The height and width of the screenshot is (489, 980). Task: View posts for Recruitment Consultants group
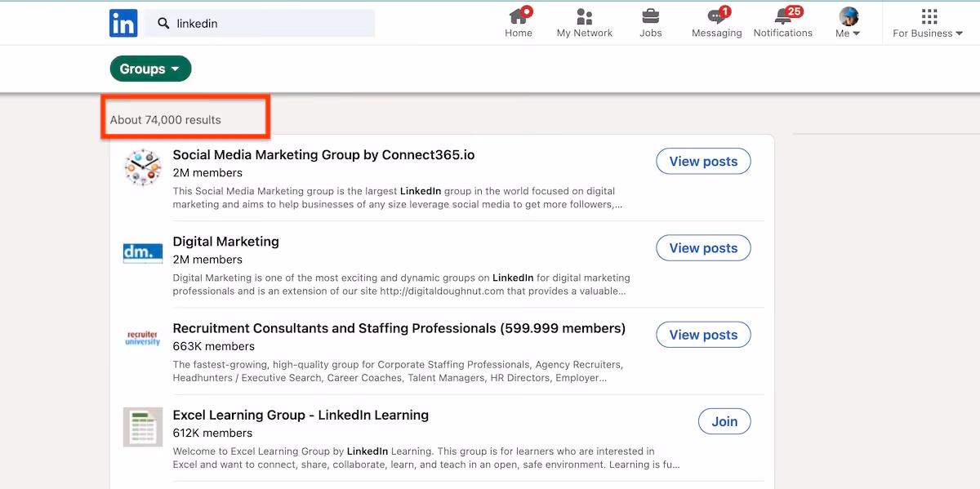[x=703, y=335]
